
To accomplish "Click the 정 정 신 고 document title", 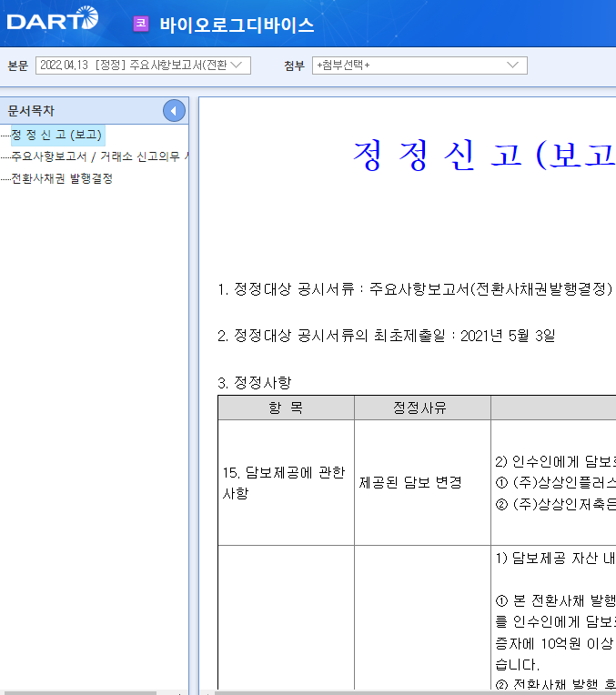I will 484,155.
